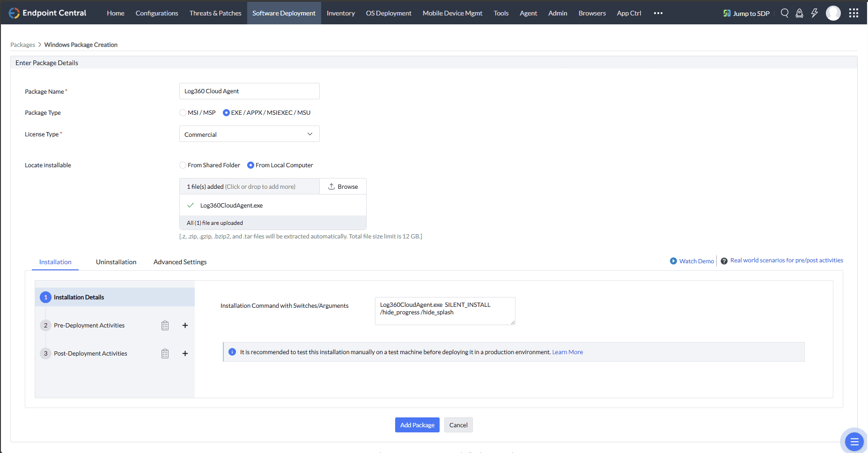Go to the Home menu
Viewport: 868px width, 453px height.
(116, 13)
